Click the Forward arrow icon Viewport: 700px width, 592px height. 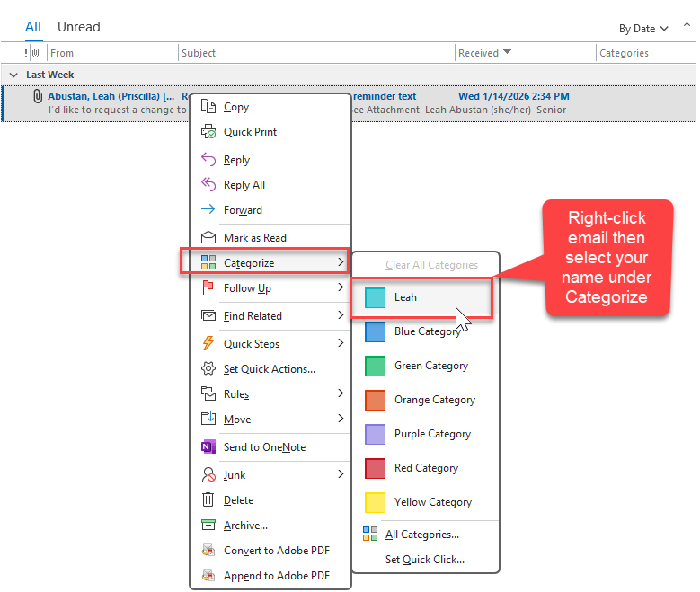pyautogui.click(x=208, y=209)
